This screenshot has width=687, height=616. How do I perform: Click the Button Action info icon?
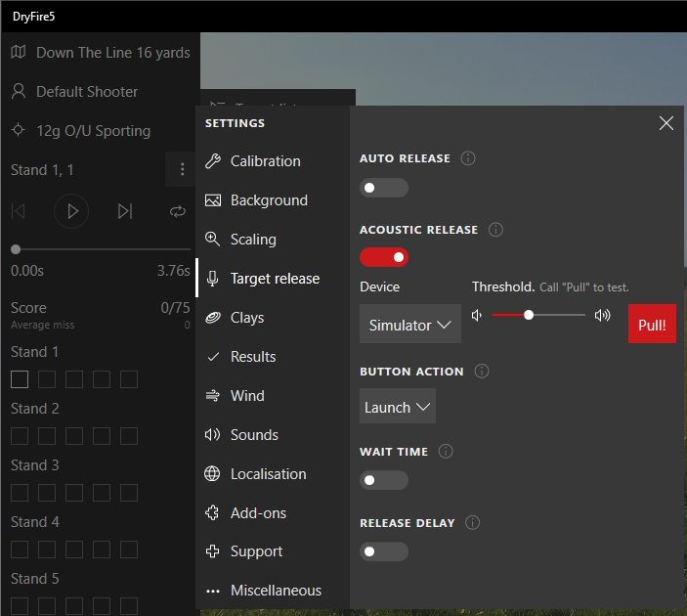click(x=481, y=372)
